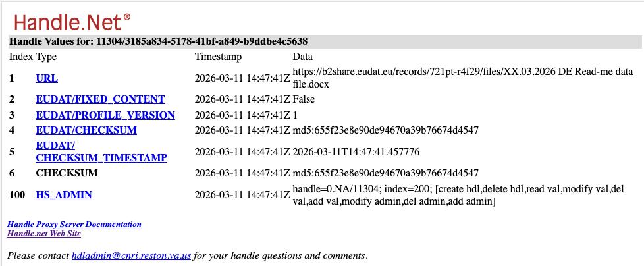Image resolution: width=644 pixels, height=266 pixels.
Task: Open the URL type link
Action: click(x=47, y=78)
